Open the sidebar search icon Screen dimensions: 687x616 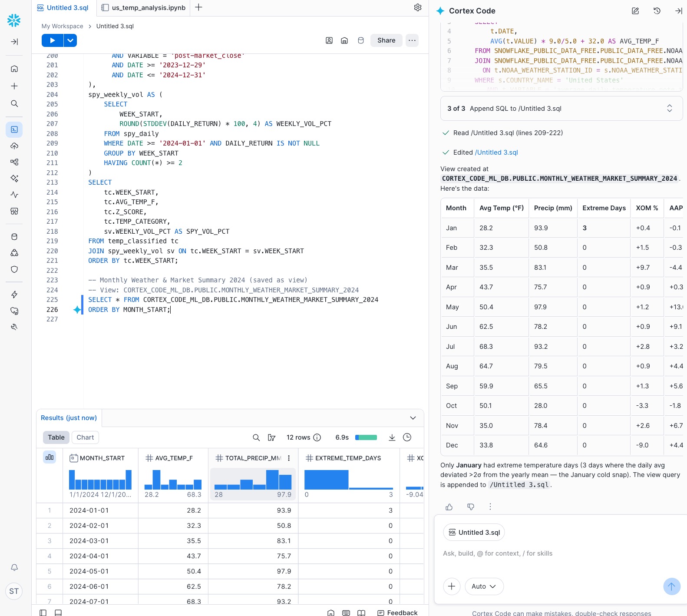[14, 103]
